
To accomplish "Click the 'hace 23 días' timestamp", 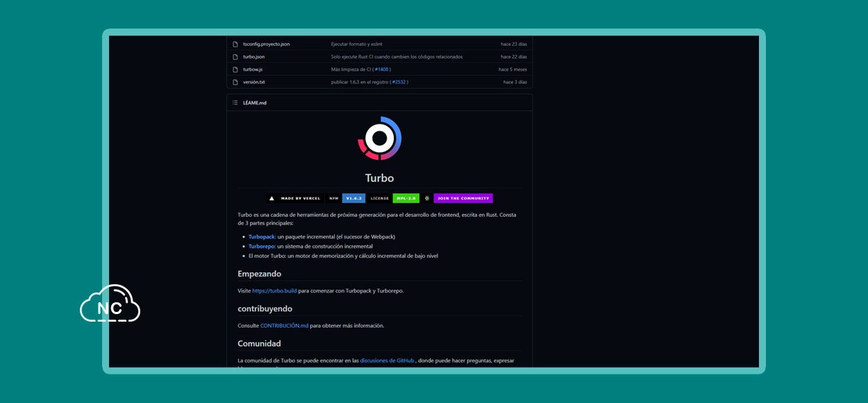I will point(514,44).
